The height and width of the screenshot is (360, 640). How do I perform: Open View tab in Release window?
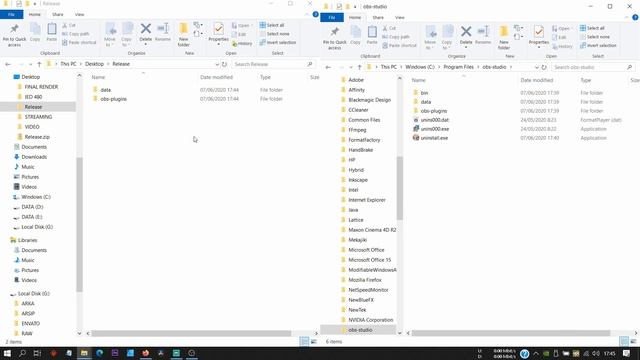[x=80, y=14]
